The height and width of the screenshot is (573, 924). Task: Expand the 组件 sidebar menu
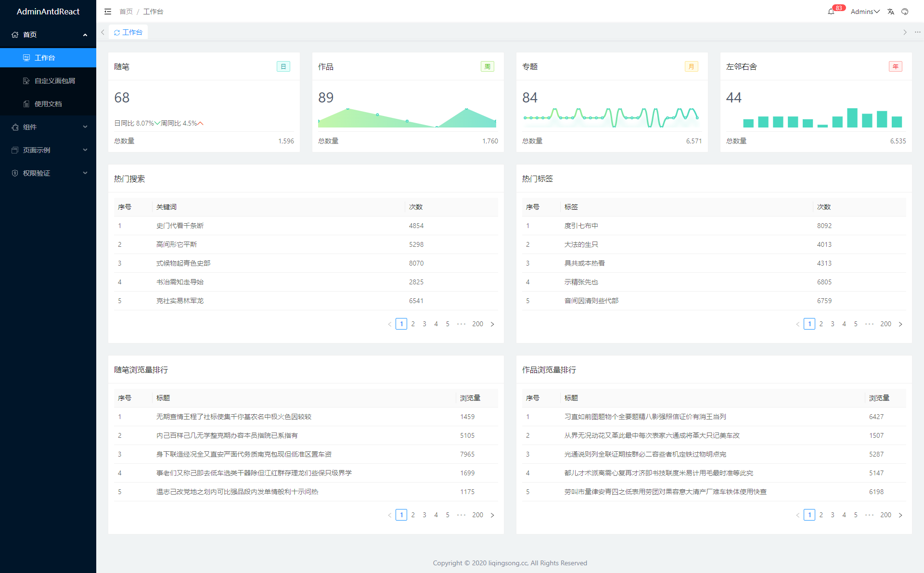point(48,127)
